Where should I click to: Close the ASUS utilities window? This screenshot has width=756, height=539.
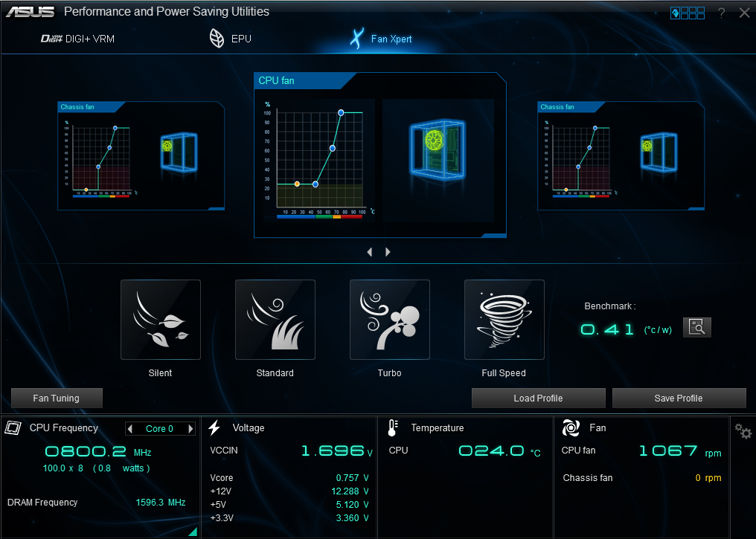pos(744,13)
